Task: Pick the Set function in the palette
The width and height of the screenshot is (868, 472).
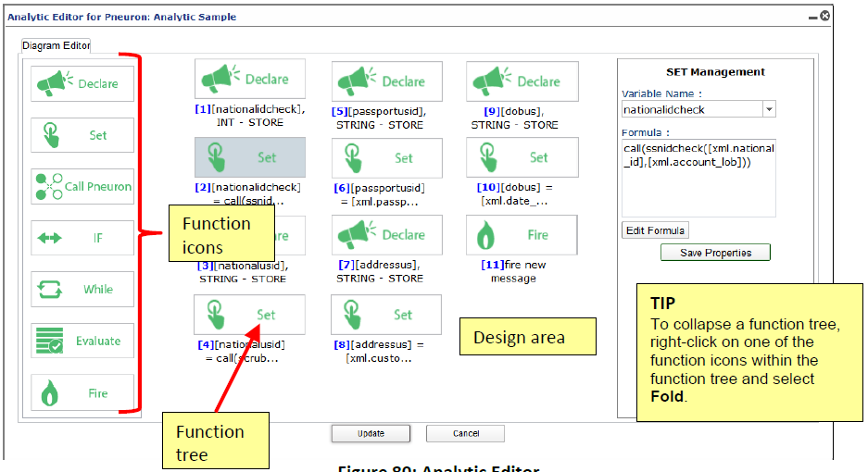Action: (82, 135)
